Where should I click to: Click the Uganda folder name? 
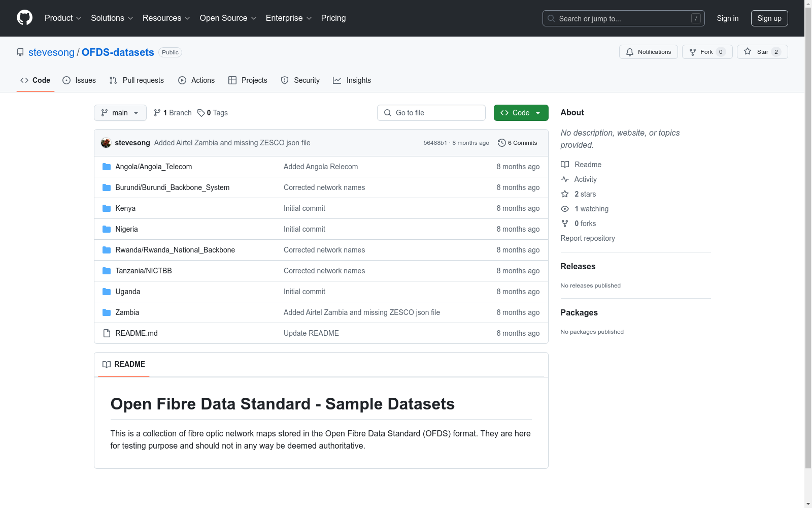[x=128, y=292]
